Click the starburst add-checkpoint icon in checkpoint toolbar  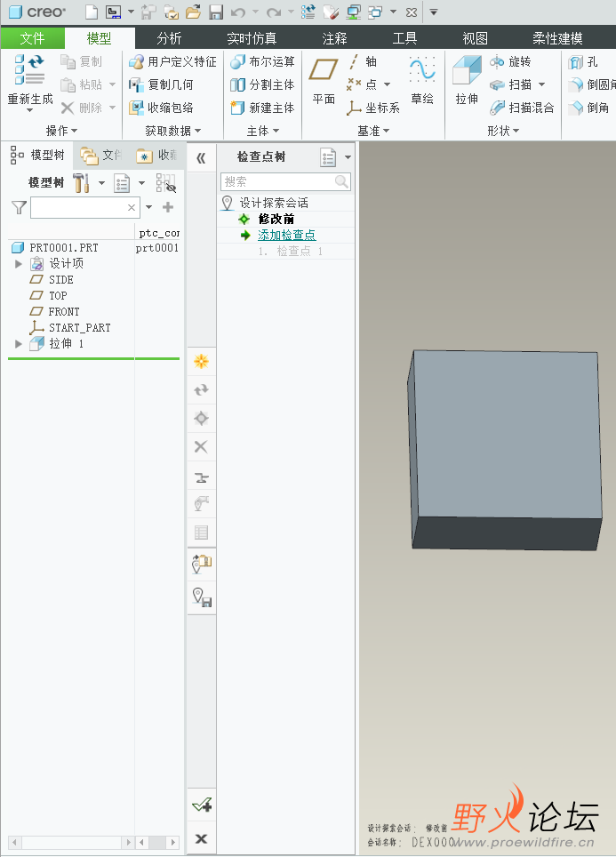[x=201, y=361]
